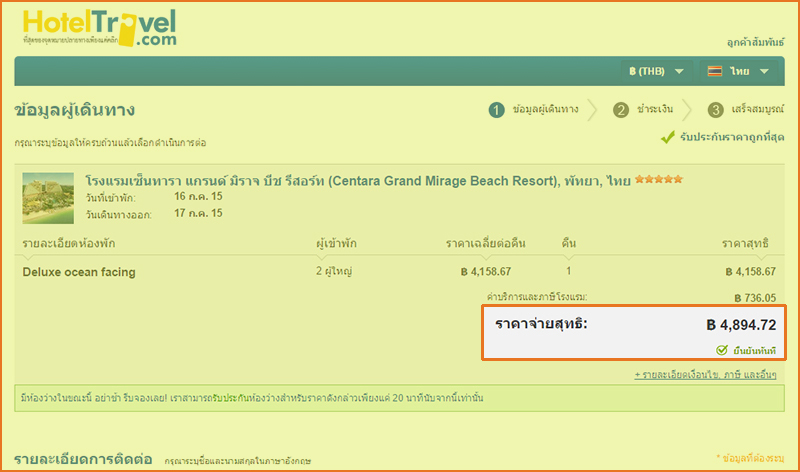Open the ลูกค้าสัมพันธ์ customer service link
The image size is (800, 472).
click(753, 43)
